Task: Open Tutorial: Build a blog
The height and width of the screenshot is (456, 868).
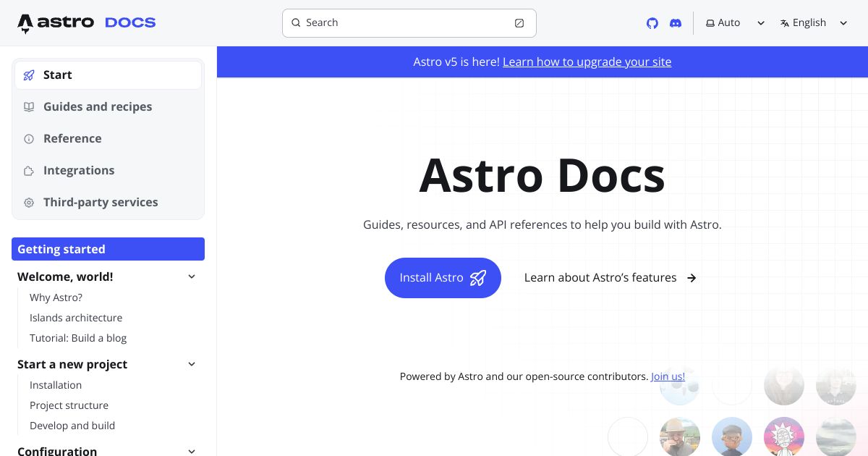Action: pos(78,338)
